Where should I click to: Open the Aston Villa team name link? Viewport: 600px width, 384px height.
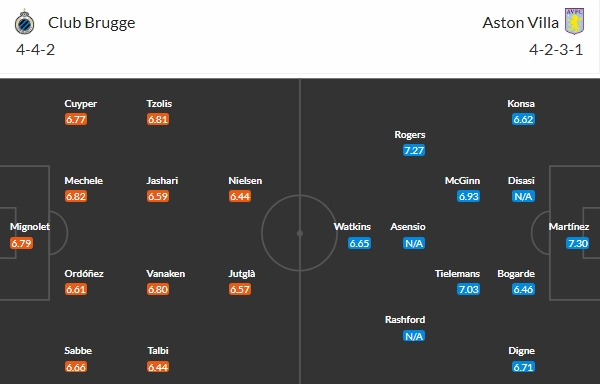520,23
